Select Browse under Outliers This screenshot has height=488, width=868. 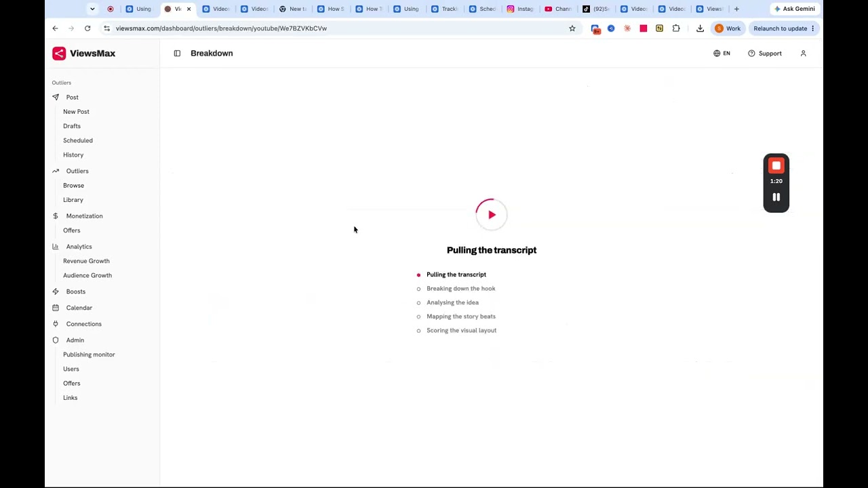(73, 186)
